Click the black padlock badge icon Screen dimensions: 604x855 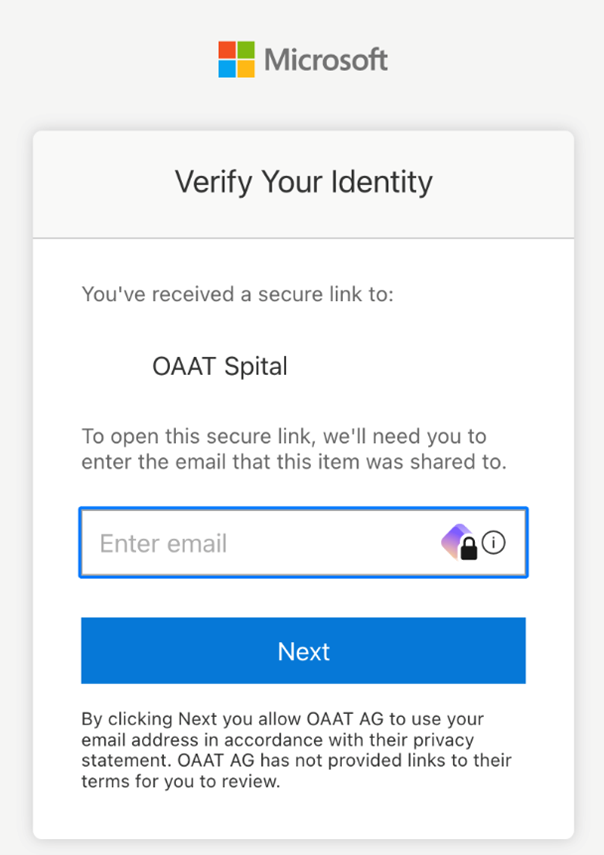click(468, 548)
